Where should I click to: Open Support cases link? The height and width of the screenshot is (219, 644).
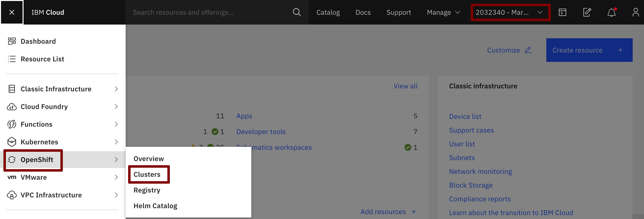point(471,130)
